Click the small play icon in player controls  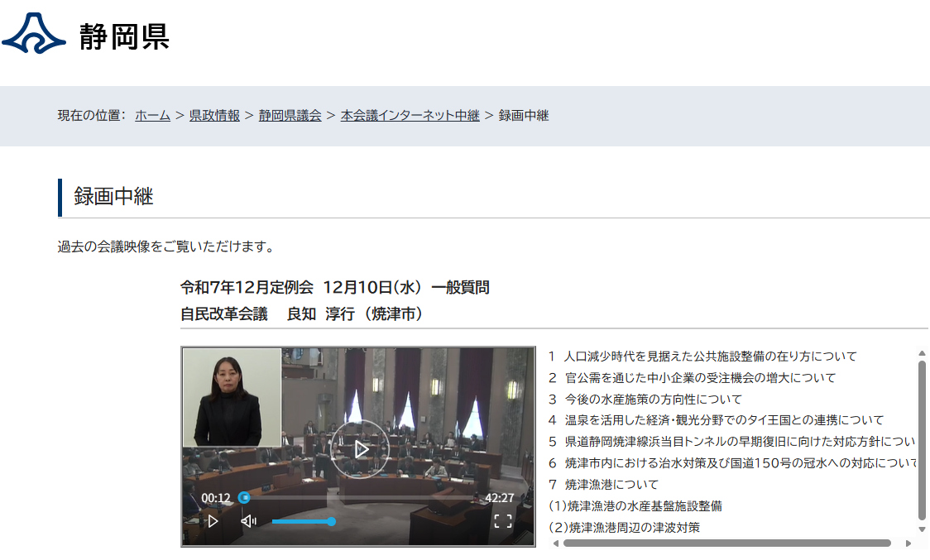click(213, 521)
